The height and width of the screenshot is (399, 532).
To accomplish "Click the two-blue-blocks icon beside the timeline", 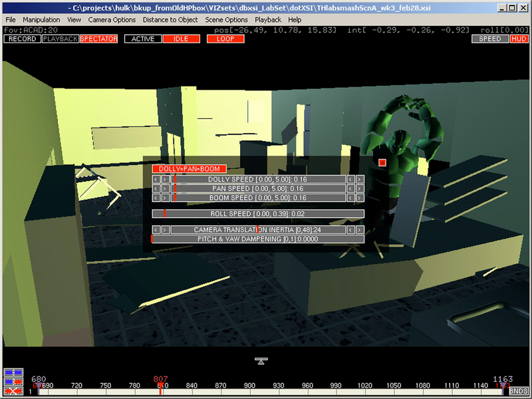I will point(13,373).
